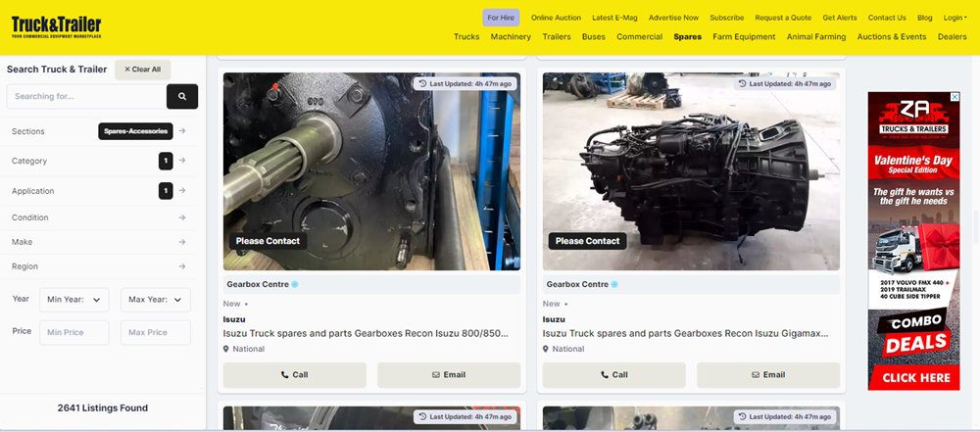Click the ZA Trucks & Trailers combo deals ad
The width and height of the screenshot is (980, 432).
click(913, 241)
